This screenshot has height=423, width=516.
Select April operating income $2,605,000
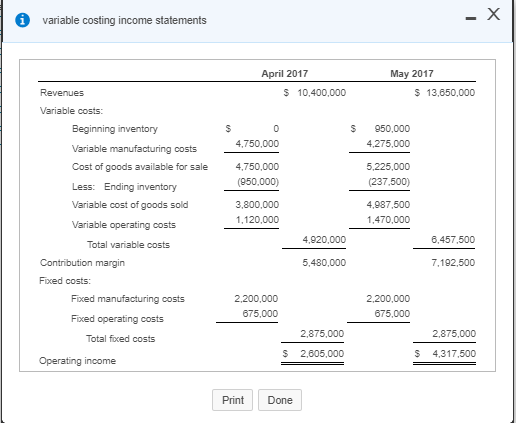point(313,354)
